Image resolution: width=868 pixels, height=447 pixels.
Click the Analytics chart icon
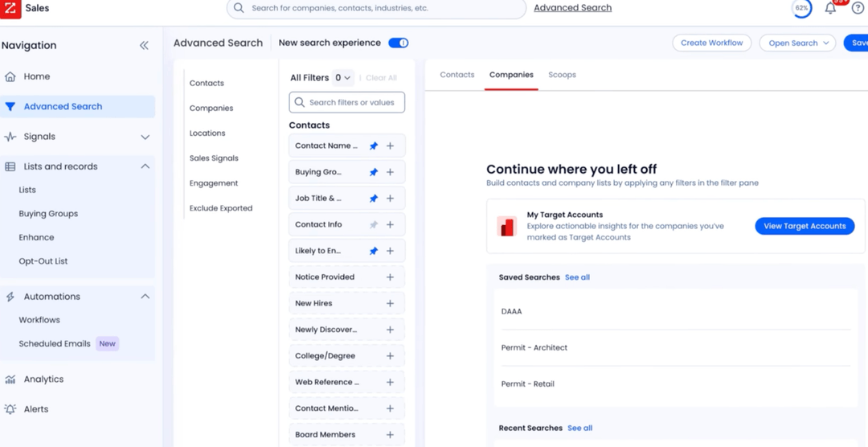pyautogui.click(x=10, y=379)
